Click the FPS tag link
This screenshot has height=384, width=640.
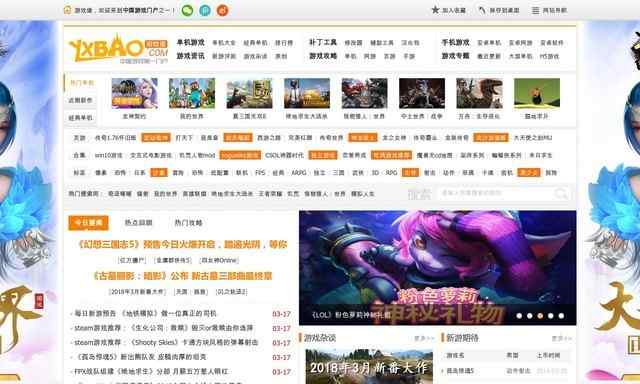tap(260, 173)
